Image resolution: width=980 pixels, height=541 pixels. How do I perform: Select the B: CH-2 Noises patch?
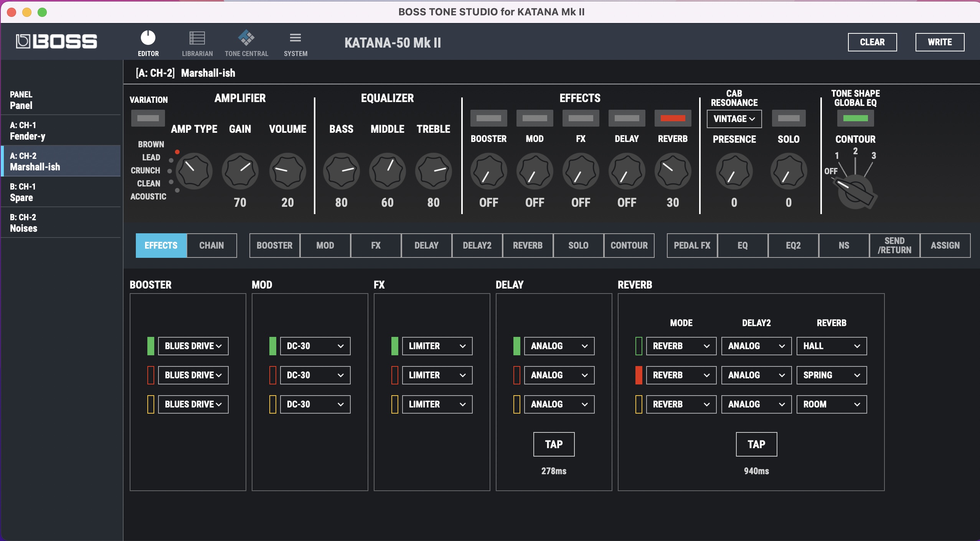61,223
